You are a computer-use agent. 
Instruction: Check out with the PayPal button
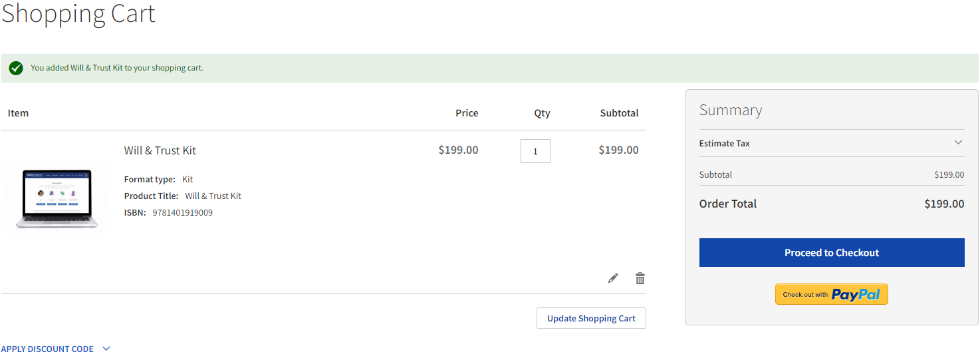click(x=831, y=294)
